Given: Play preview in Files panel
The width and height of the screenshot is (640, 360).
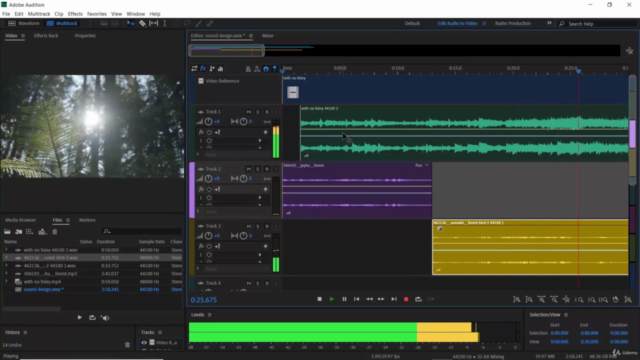Looking at the screenshot, I should pyautogui.click(x=80, y=318).
